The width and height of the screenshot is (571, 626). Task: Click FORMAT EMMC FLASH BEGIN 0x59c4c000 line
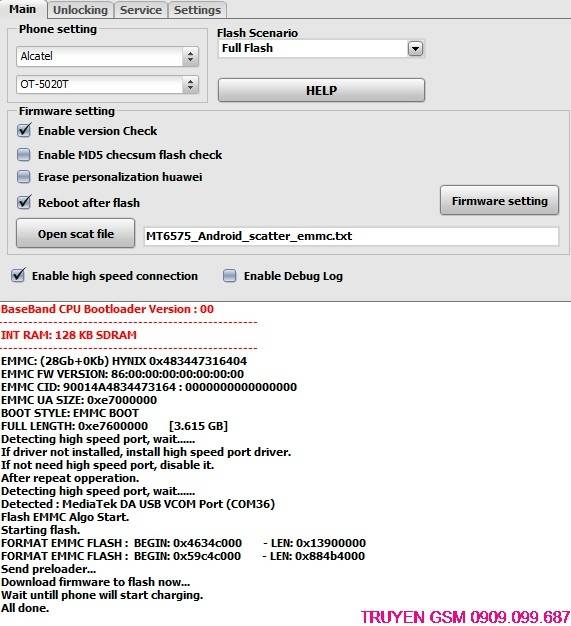183,556
